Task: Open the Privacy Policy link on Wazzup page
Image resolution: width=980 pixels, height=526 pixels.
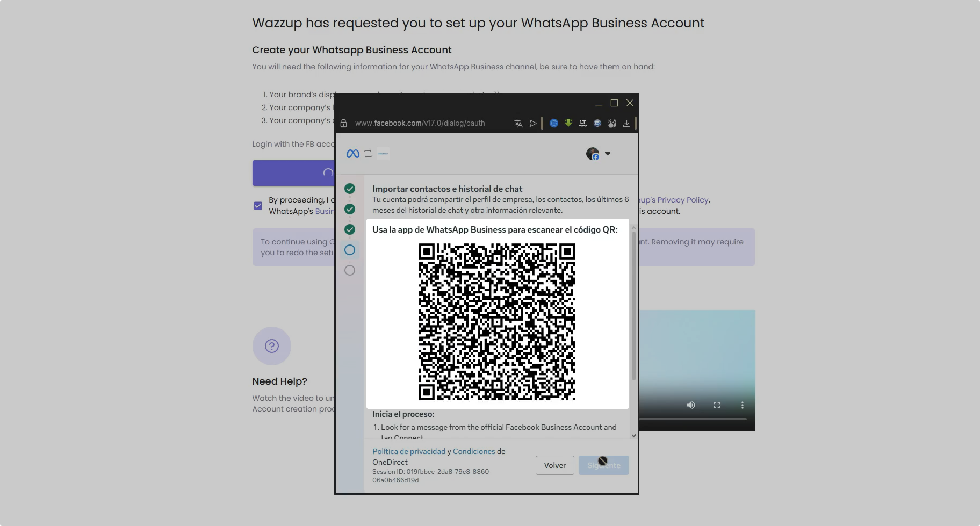Action: click(x=674, y=200)
